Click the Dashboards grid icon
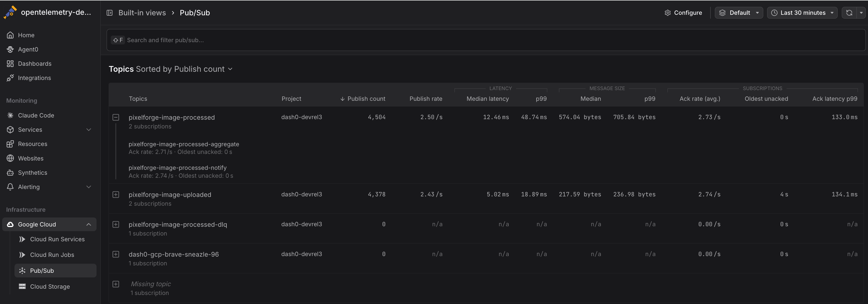 click(10, 64)
